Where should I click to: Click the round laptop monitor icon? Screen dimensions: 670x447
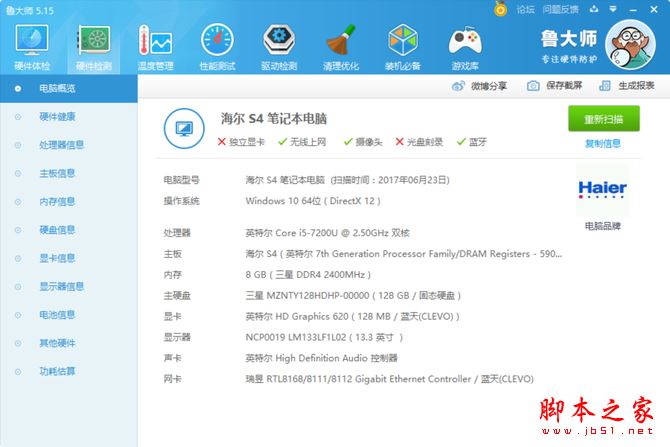tap(184, 128)
